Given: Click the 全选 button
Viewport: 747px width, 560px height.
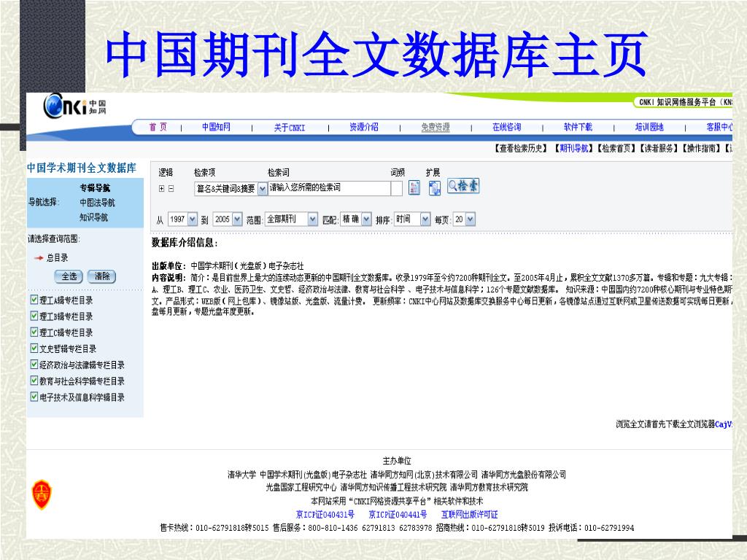Looking at the screenshot, I should 69,276.
